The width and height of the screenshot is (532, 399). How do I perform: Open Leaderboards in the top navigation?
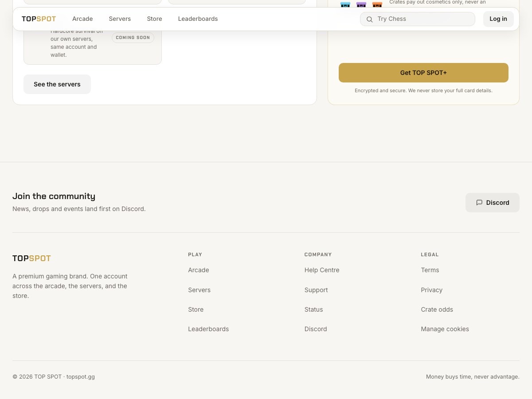coord(198,19)
